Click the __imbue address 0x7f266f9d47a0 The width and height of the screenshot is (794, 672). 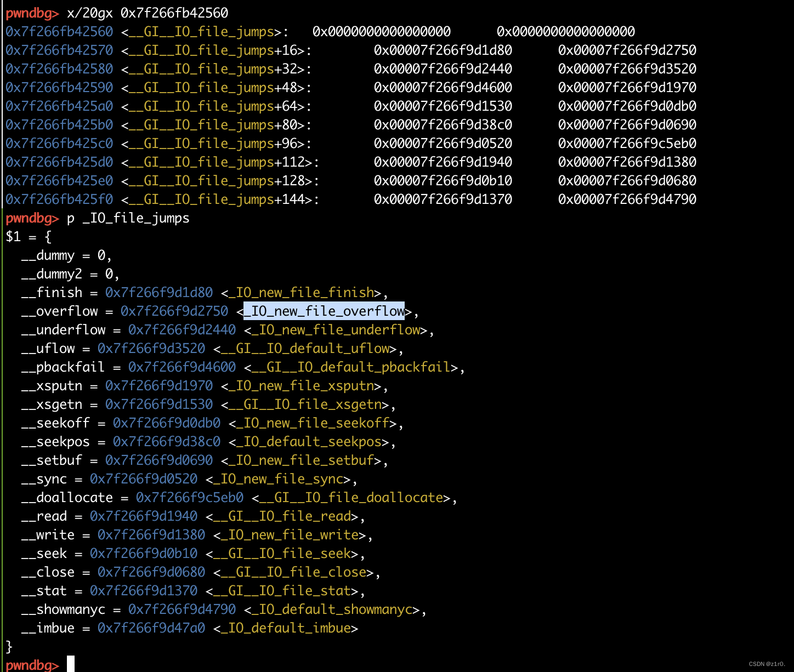(x=151, y=628)
